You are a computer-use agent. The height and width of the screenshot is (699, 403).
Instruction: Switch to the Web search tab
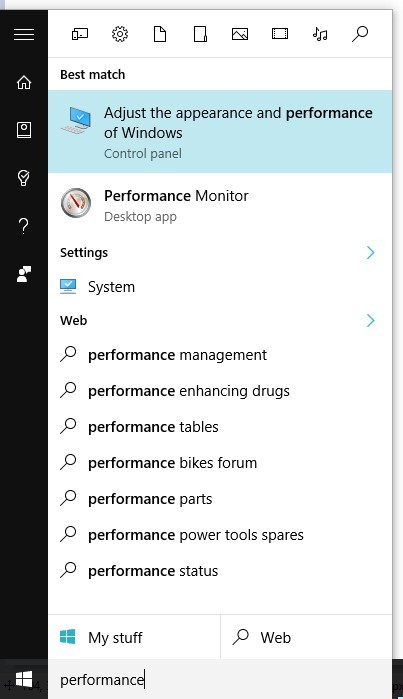coord(307,637)
